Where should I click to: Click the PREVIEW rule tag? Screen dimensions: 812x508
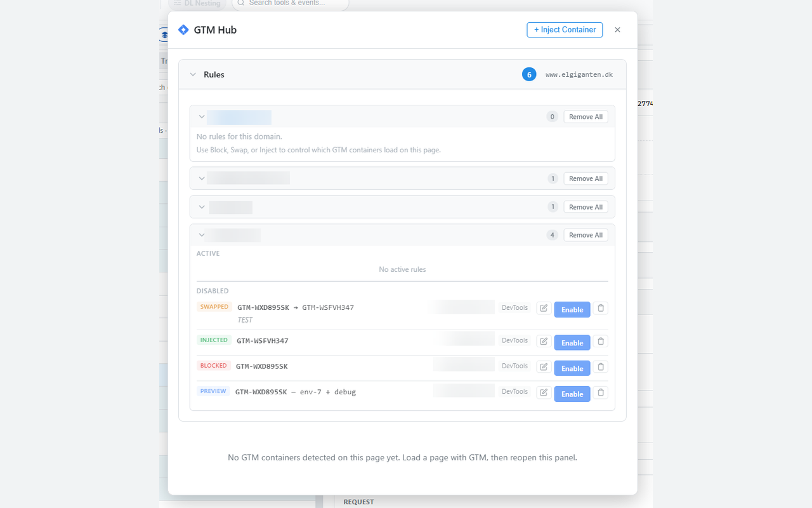(x=213, y=391)
